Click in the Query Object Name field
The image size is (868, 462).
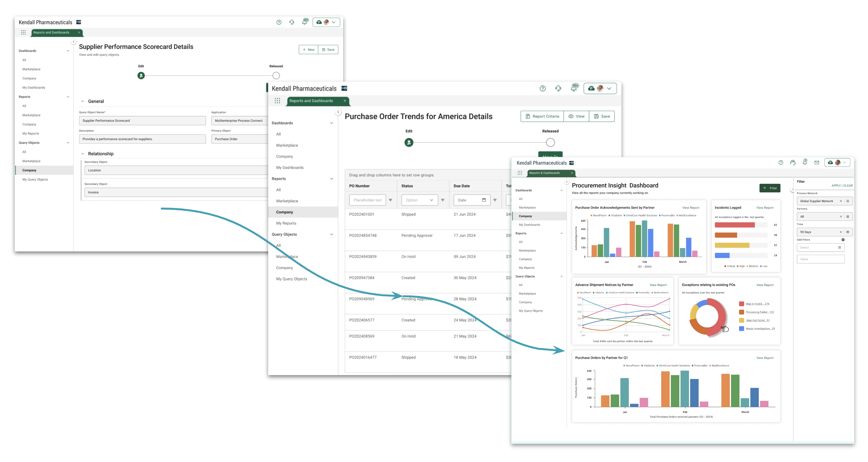click(x=142, y=120)
